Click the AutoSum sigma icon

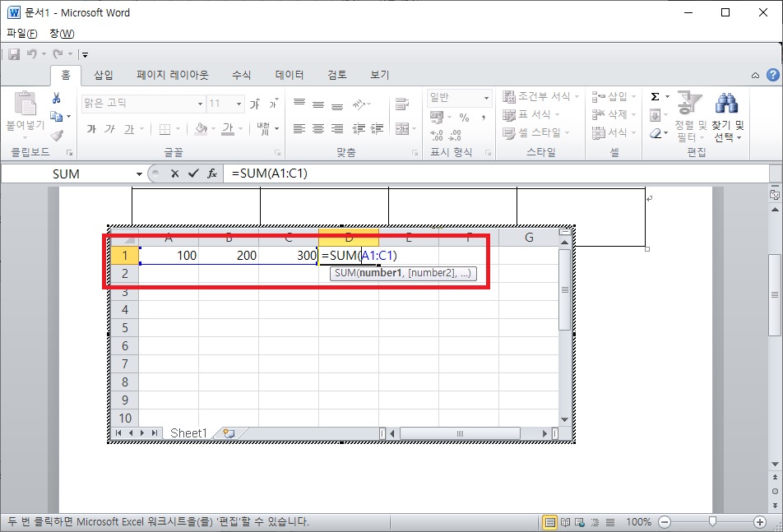point(656,97)
